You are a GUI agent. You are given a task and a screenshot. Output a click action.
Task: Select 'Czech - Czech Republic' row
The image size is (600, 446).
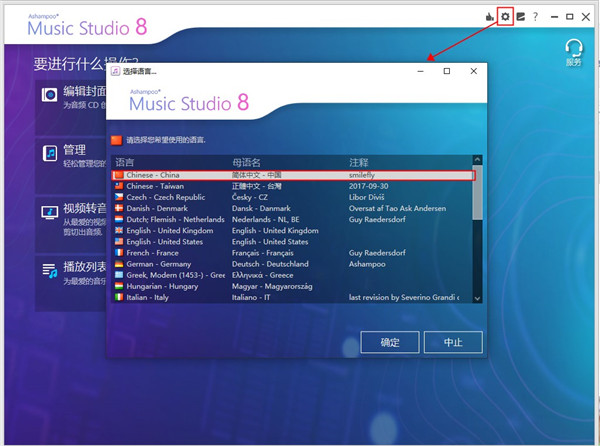pos(293,197)
